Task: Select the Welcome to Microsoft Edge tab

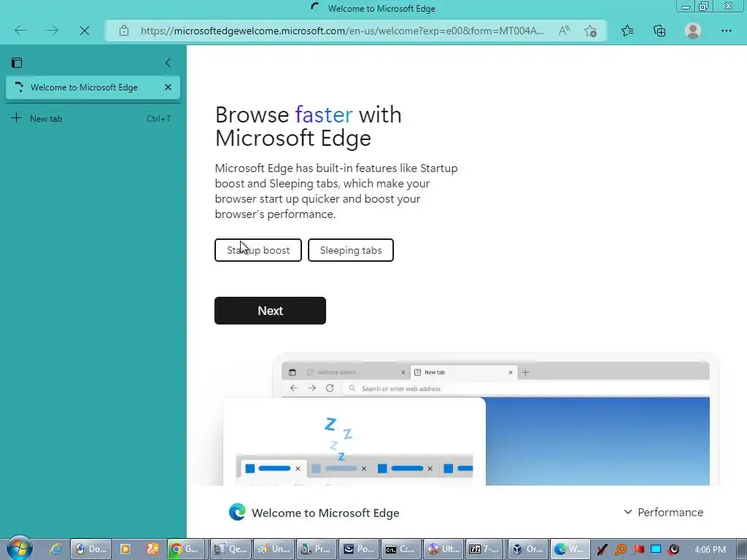Action: pos(93,87)
